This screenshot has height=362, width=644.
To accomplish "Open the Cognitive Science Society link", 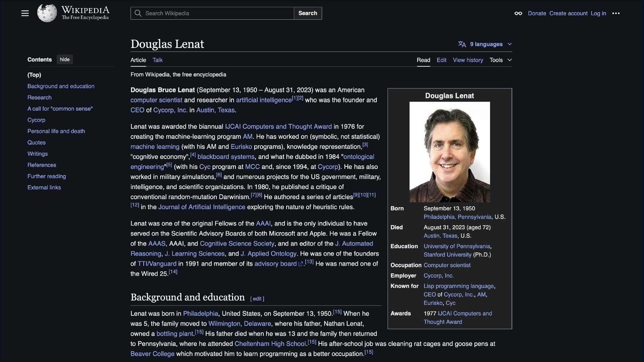I will 237,243.
